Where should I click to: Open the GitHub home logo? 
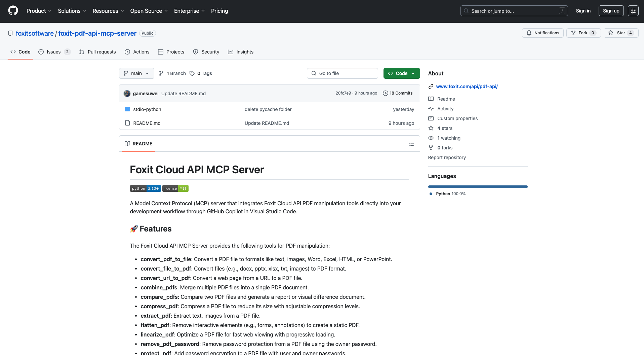point(13,11)
